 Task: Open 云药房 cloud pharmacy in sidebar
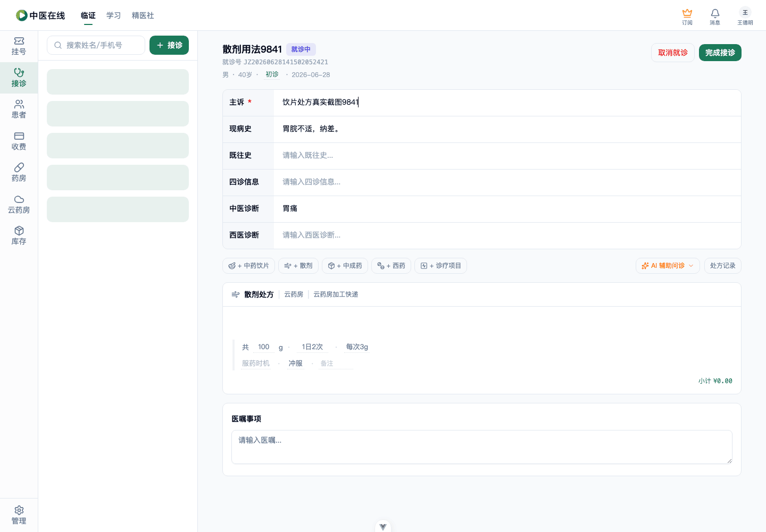pos(19,205)
